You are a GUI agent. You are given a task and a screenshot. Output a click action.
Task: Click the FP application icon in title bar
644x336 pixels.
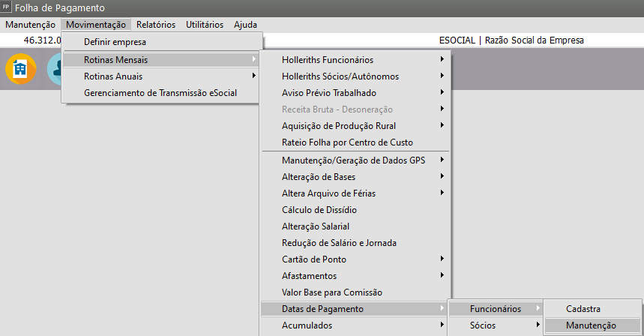point(7,7)
